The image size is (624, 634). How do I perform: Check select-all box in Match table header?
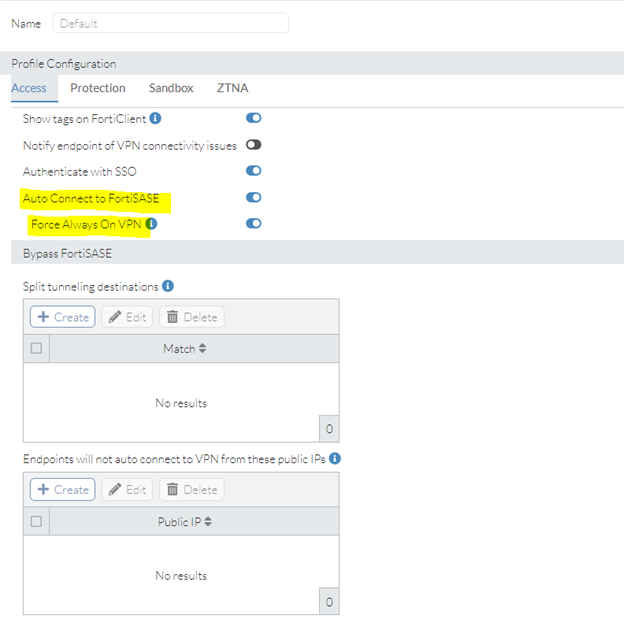(x=37, y=349)
